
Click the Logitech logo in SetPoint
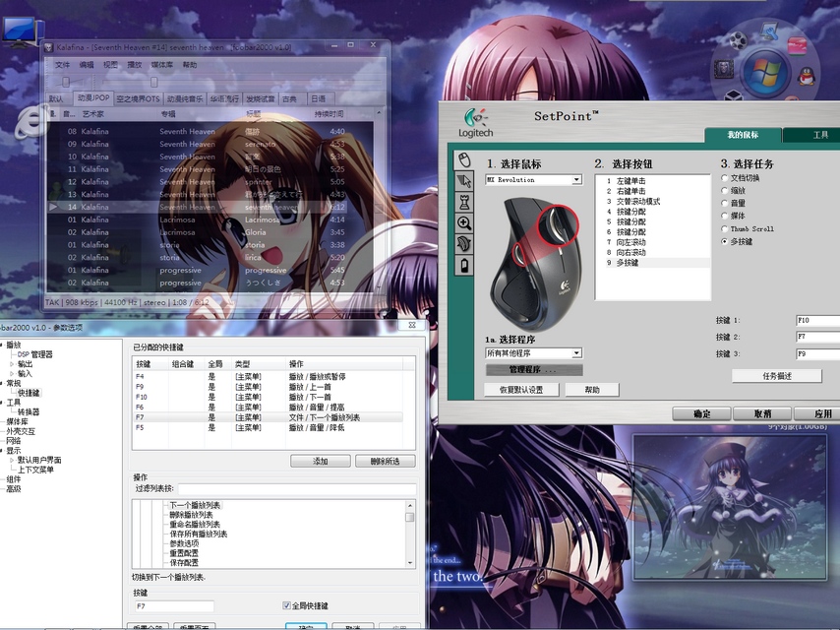click(x=475, y=123)
